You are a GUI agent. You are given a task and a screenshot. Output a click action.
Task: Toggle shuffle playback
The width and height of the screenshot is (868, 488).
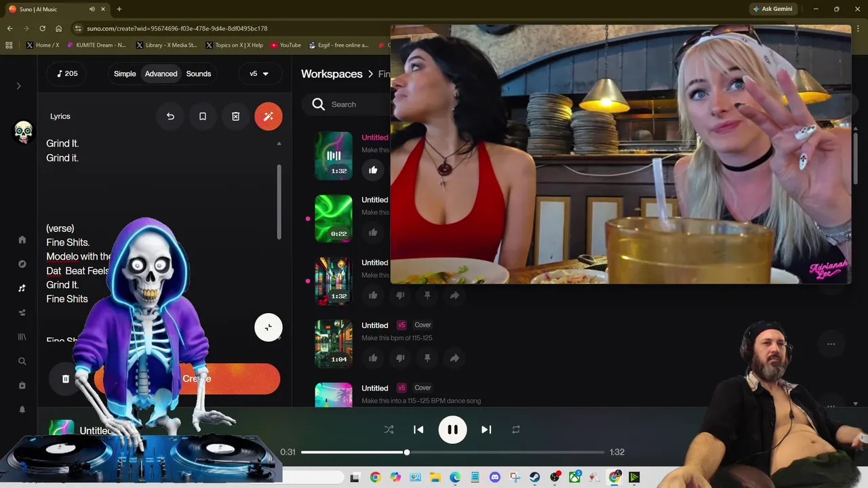pos(389,429)
